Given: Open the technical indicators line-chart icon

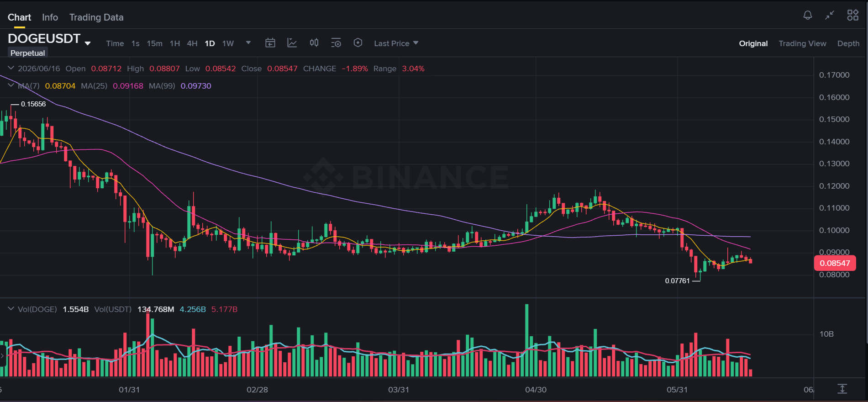Looking at the screenshot, I should [292, 43].
